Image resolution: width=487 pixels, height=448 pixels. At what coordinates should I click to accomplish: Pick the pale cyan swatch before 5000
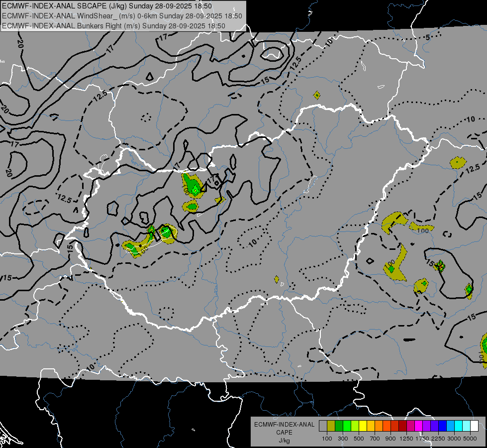(467, 426)
